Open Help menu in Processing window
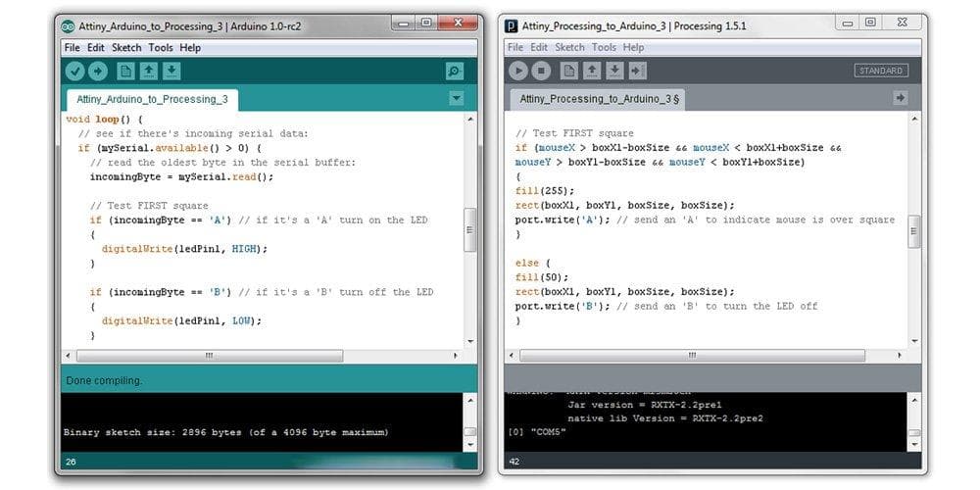Image resolution: width=980 pixels, height=490 pixels. pyautogui.click(x=633, y=47)
